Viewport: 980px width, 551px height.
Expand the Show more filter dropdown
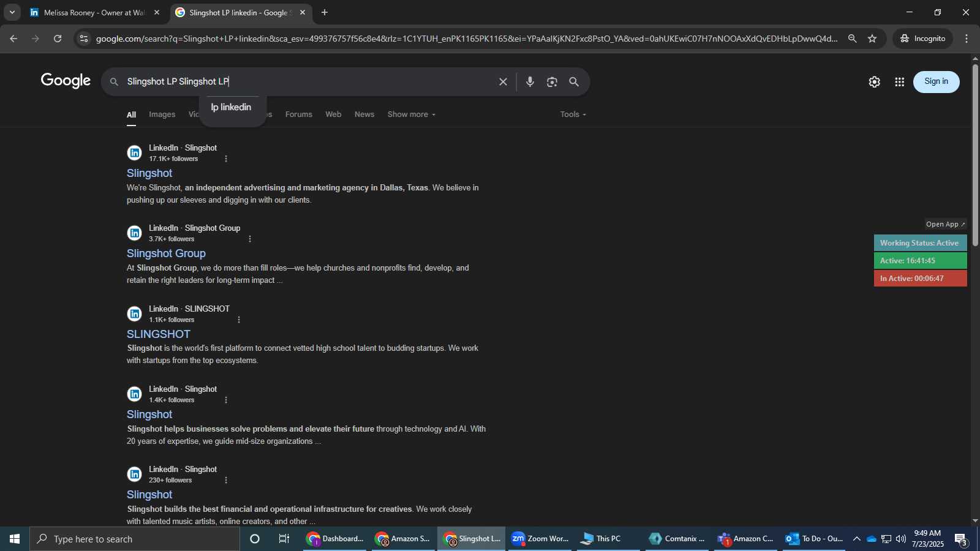point(412,114)
